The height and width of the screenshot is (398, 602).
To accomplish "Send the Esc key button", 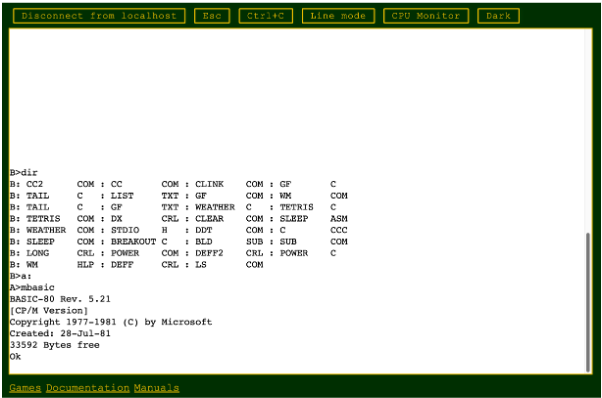I will coord(212,16).
